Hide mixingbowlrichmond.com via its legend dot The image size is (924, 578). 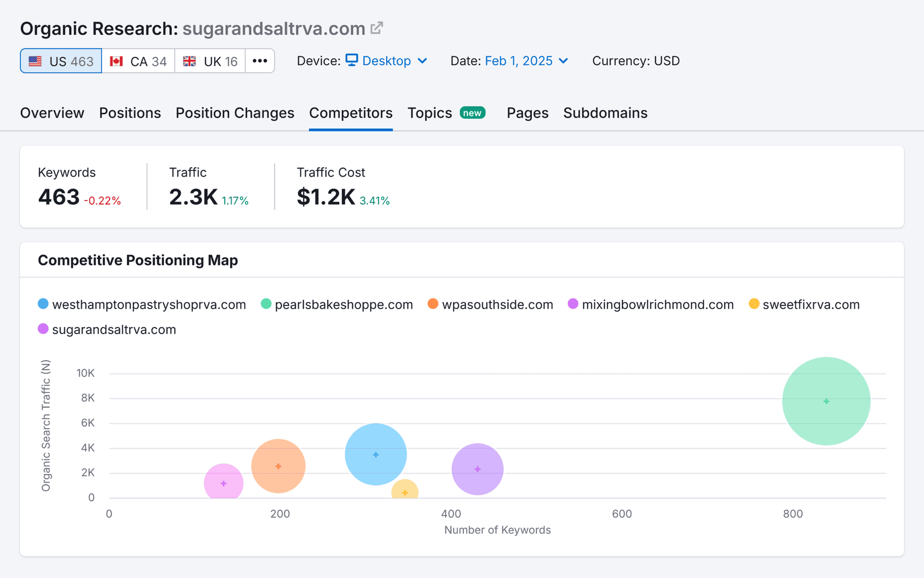point(573,304)
